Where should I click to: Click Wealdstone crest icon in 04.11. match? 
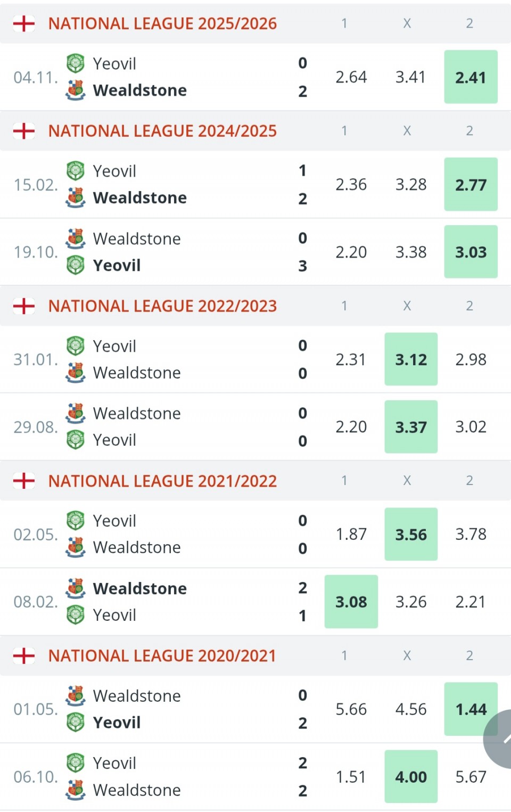[76, 90]
